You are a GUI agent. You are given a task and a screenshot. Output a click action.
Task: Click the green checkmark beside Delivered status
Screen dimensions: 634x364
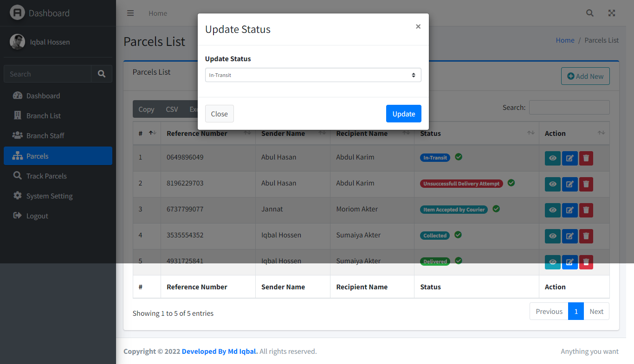(x=458, y=261)
